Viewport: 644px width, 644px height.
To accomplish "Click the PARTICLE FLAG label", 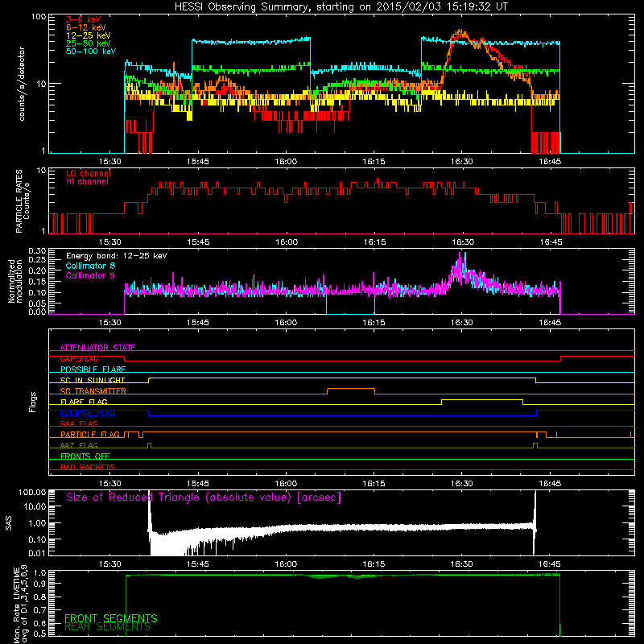I will [x=90, y=434].
